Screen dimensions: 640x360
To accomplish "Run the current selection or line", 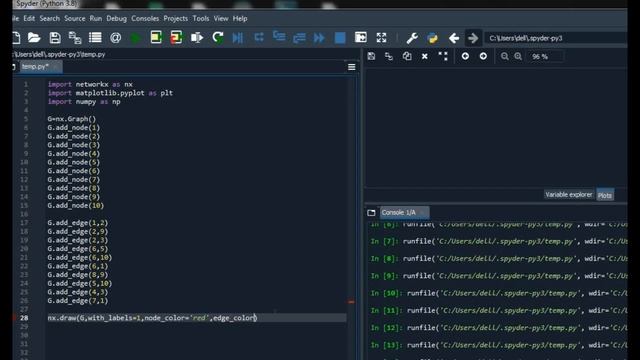I will (197, 38).
